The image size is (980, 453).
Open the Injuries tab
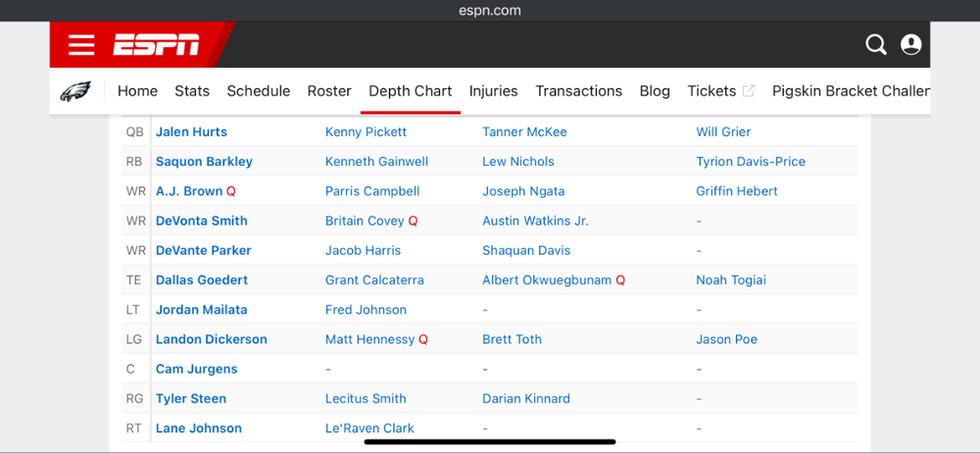[493, 91]
